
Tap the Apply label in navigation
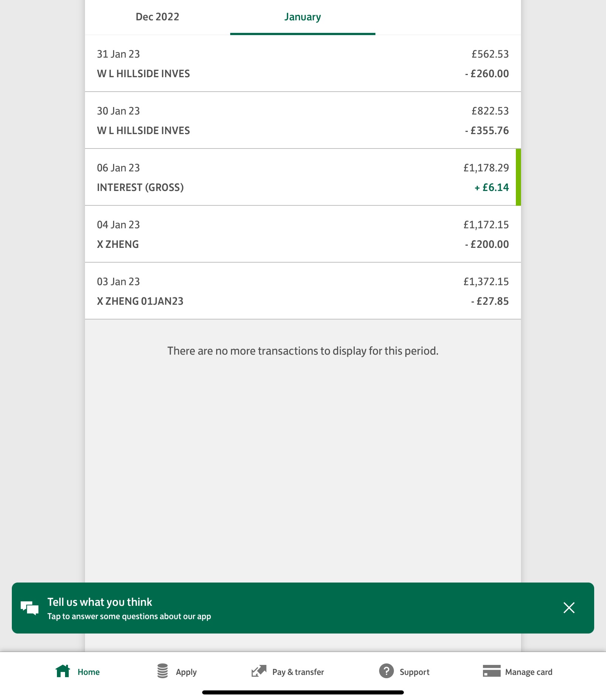point(186,672)
